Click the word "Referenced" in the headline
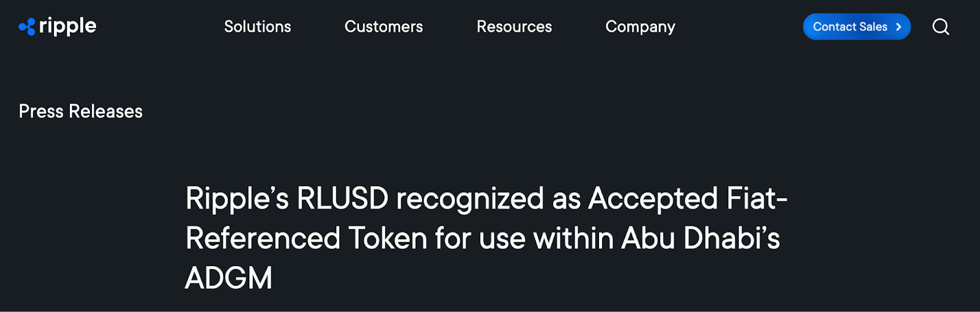This screenshot has height=312, width=980. pyautogui.click(x=263, y=239)
